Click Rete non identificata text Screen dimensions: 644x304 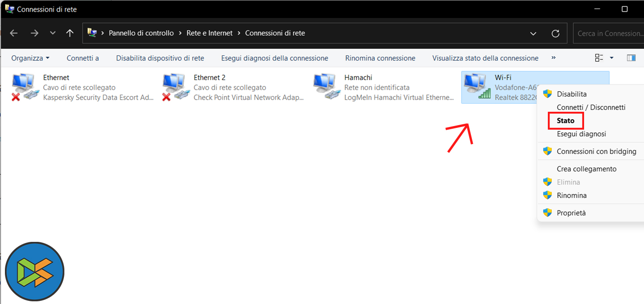point(377,88)
